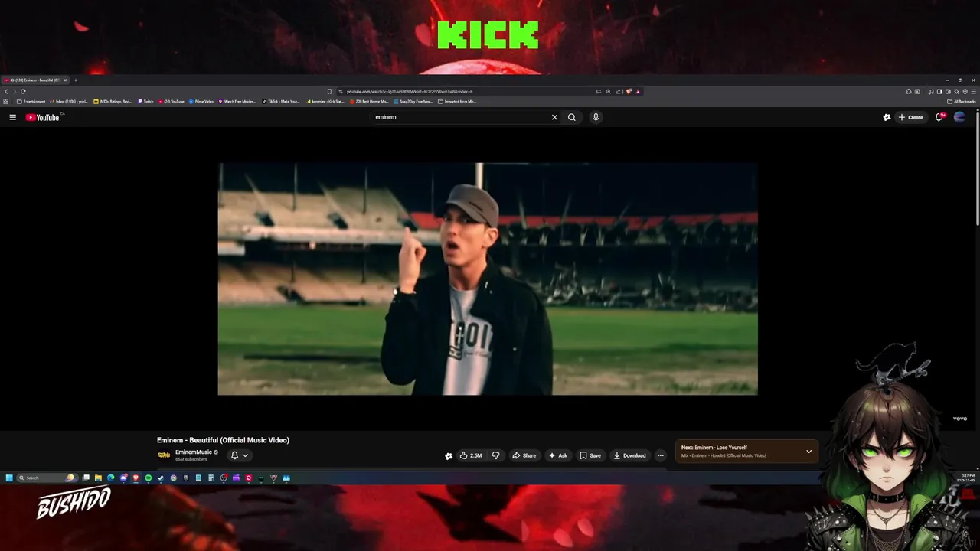Save the video to a playlist
The image size is (980, 551).
point(590,455)
